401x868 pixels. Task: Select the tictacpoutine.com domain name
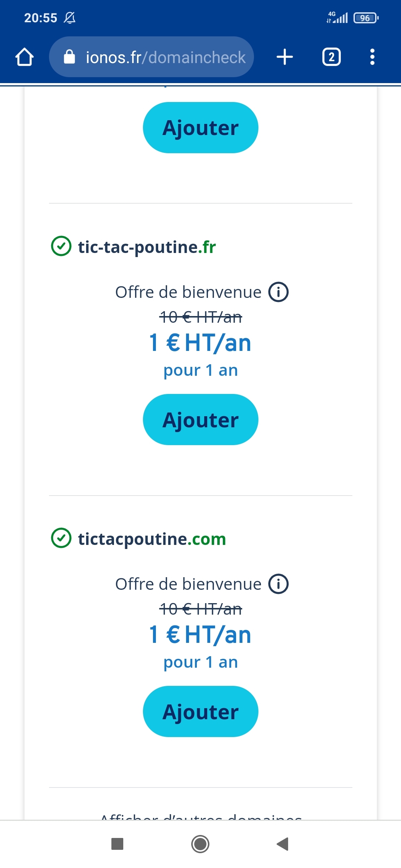(x=152, y=539)
